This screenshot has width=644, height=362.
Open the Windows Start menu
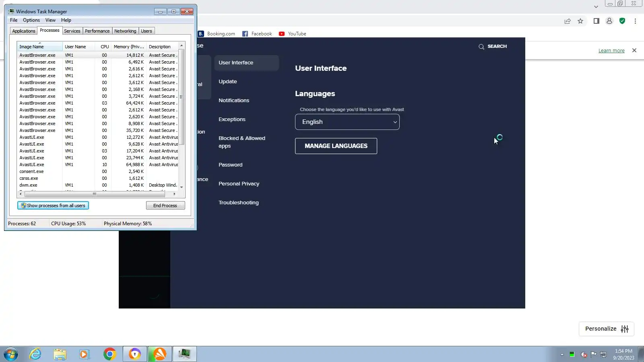(x=11, y=354)
